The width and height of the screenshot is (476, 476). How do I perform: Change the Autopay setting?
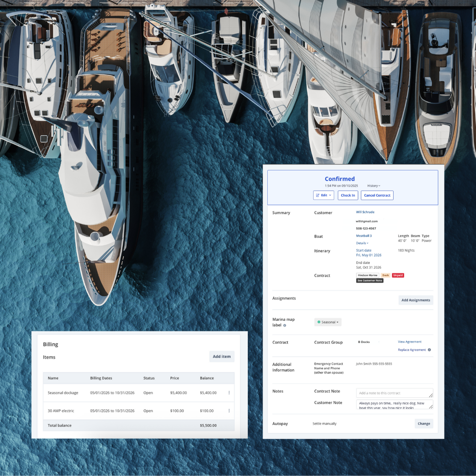424,424
